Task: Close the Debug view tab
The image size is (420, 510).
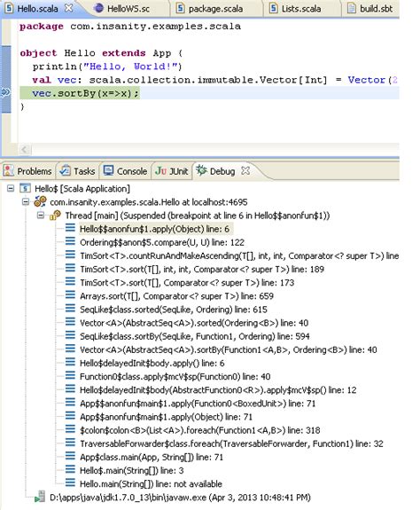Action: coord(245,170)
